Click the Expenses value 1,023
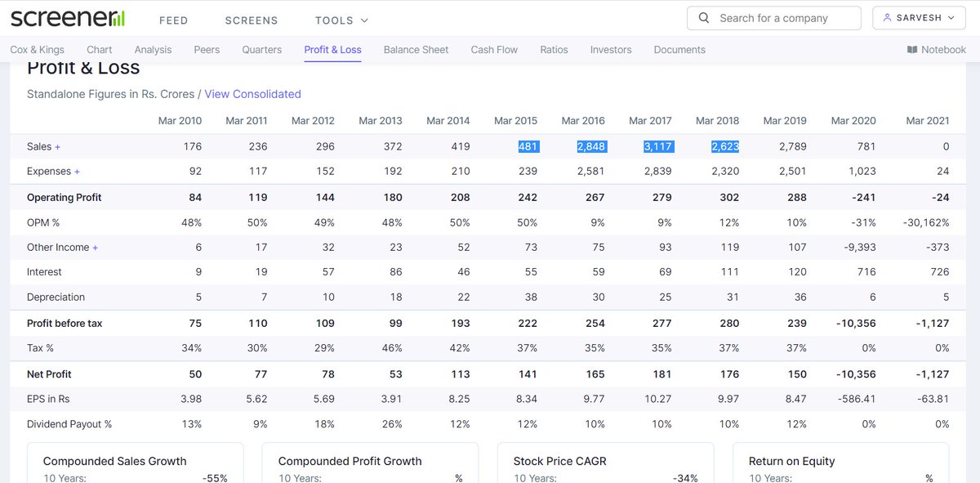The height and width of the screenshot is (483, 980). tap(862, 172)
